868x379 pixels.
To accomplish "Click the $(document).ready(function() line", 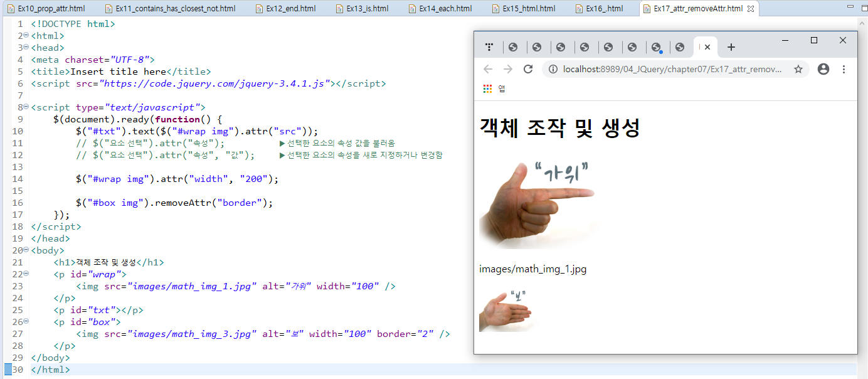I will (x=138, y=119).
